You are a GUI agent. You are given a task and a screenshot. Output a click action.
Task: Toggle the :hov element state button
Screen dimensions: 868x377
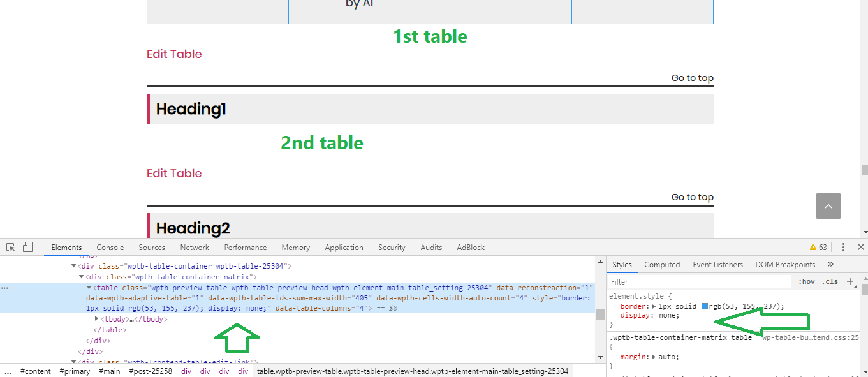806,281
